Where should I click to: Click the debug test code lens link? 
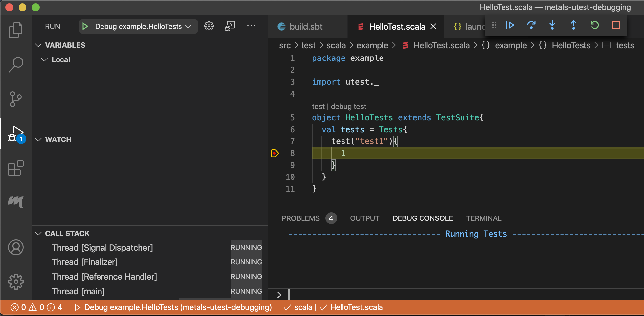click(x=348, y=106)
